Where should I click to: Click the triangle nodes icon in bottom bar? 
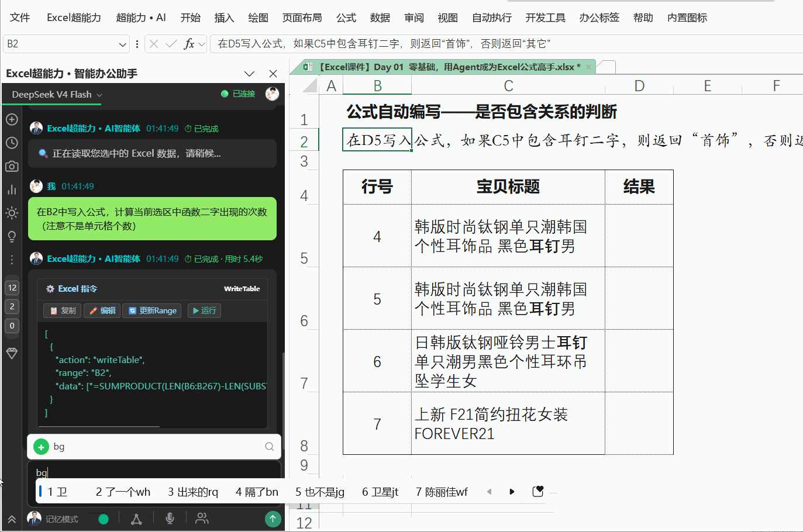pyautogui.click(x=136, y=519)
